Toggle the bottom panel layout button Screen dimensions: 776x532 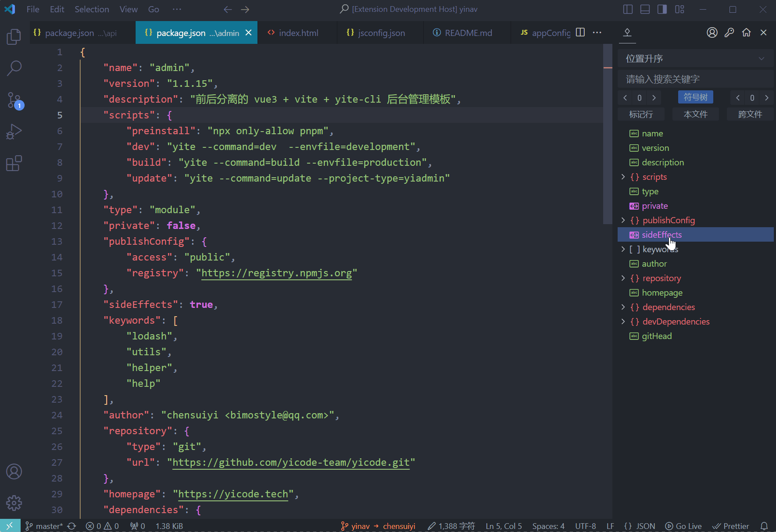645,9
